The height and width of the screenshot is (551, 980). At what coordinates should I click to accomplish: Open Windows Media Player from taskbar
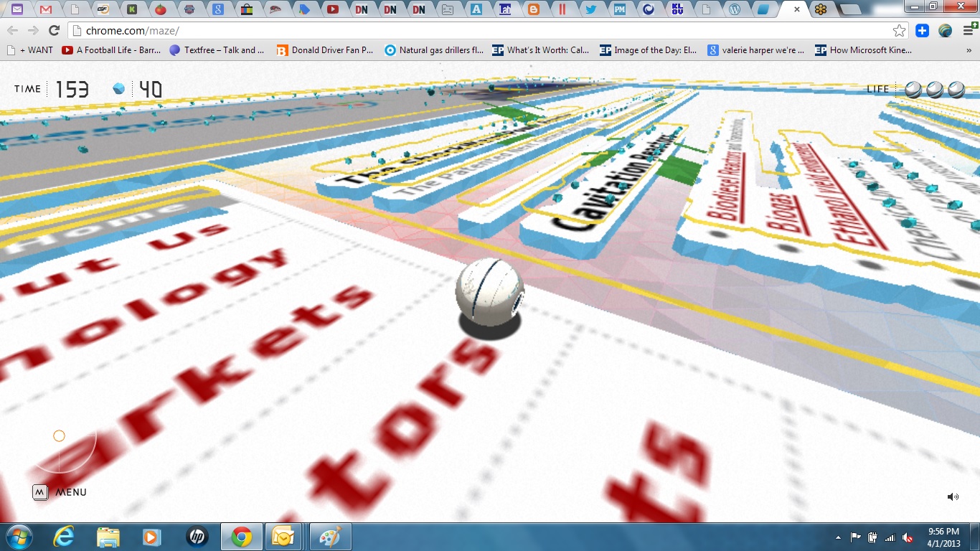(x=151, y=537)
